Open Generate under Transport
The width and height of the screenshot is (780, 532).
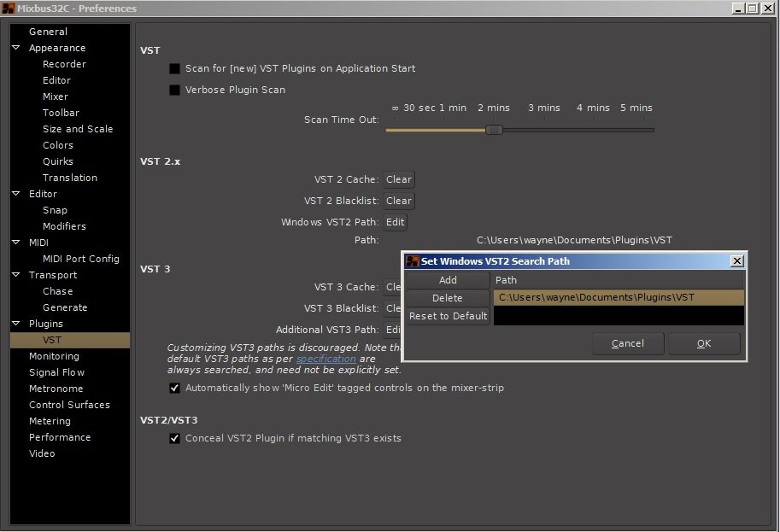pyautogui.click(x=65, y=307)
